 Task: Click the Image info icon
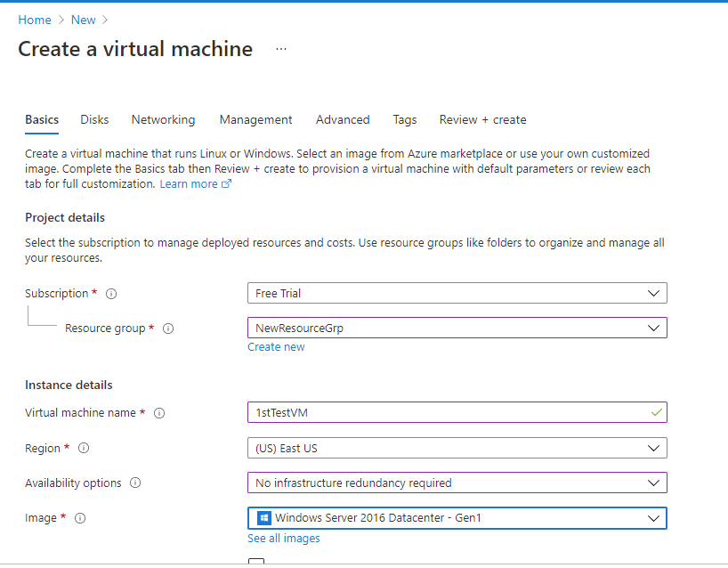[80, 518]
